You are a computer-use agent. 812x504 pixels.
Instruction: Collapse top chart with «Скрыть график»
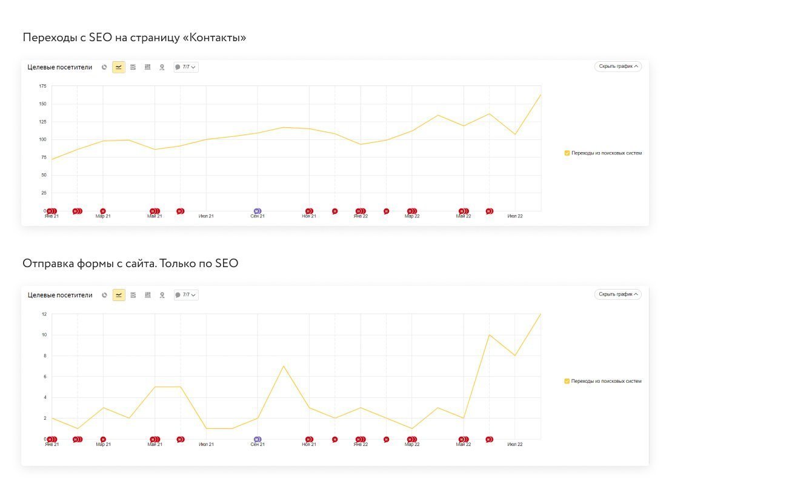[618, 67]
